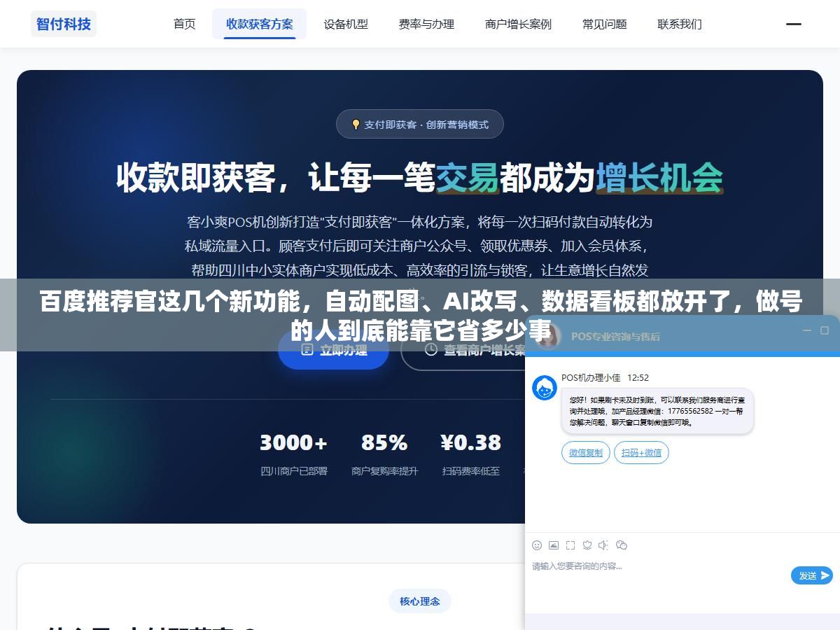
Task: Click the POS机办理小佳 12:52 sender label
Action: [605, 377]
